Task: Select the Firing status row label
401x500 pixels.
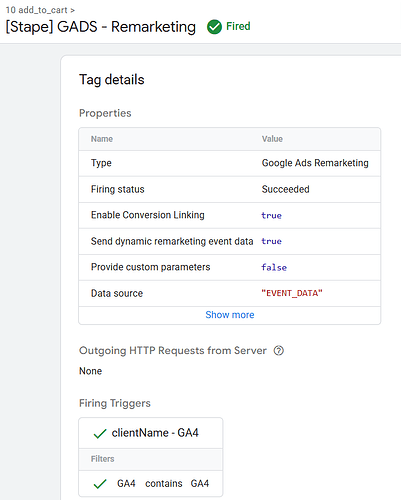Action: point(118,189)
